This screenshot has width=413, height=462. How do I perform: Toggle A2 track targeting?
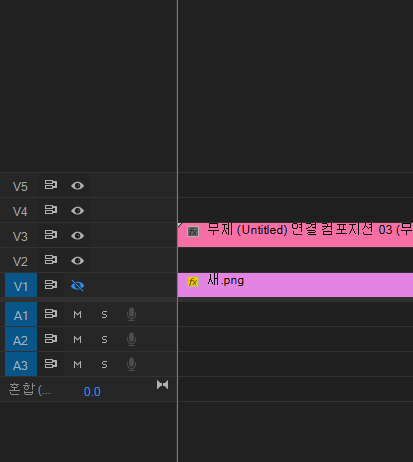(21, 339)
